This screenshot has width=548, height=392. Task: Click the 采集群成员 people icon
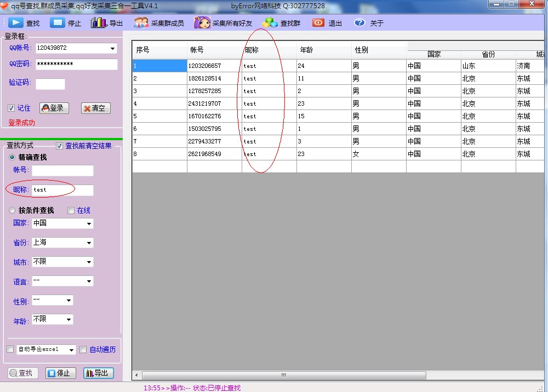(141, 22)
